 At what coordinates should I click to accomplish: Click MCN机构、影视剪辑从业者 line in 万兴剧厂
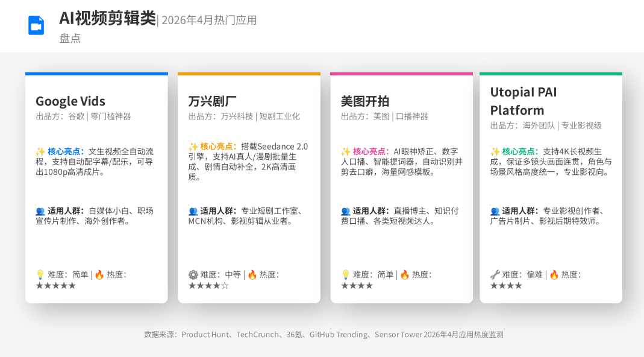[242, 221]
